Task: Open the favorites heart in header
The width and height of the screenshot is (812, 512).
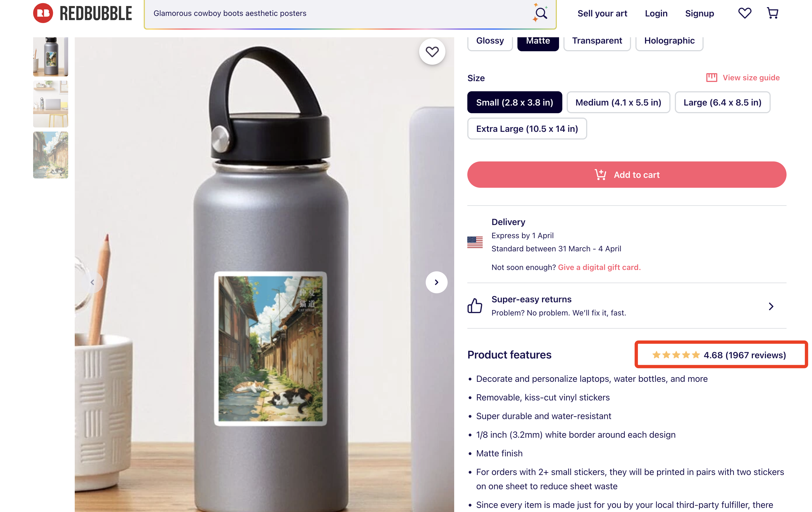Action: tap(745, 13)
